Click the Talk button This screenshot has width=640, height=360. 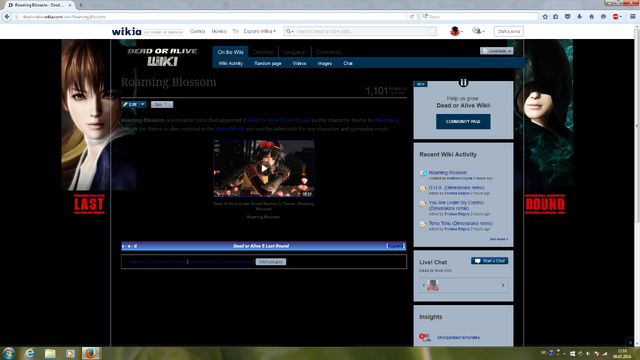click(162, 104)
